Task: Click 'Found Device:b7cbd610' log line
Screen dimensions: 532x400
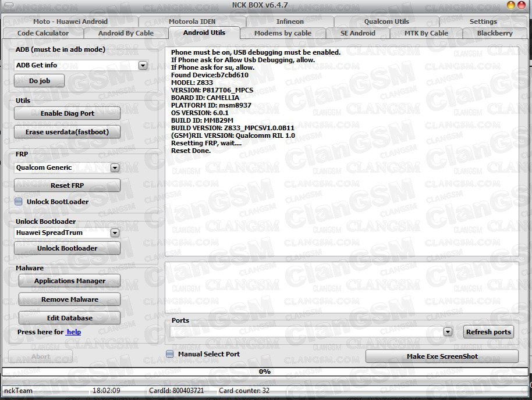Action: [210, 75]
